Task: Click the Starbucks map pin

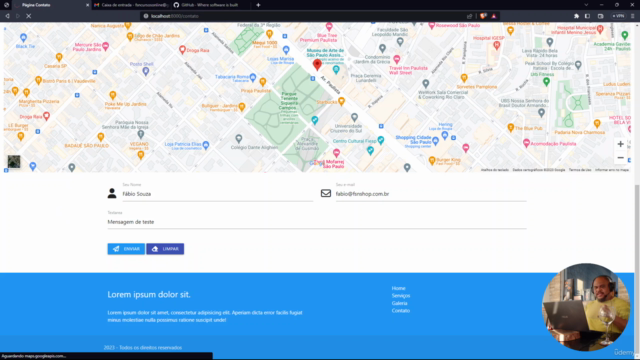Action: 341,101
